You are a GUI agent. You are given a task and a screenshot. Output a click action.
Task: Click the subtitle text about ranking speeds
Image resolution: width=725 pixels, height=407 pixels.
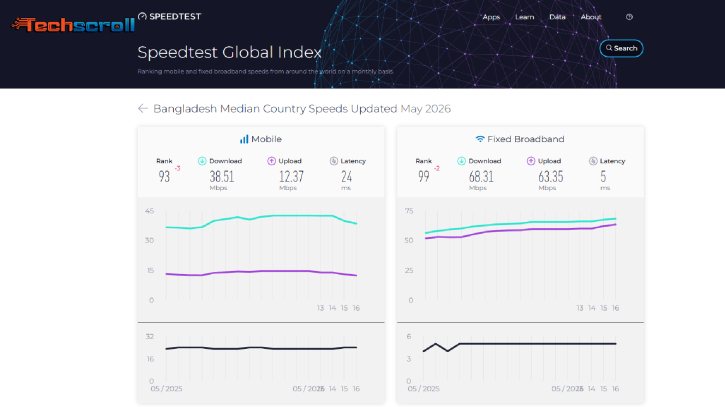[265, 72]
